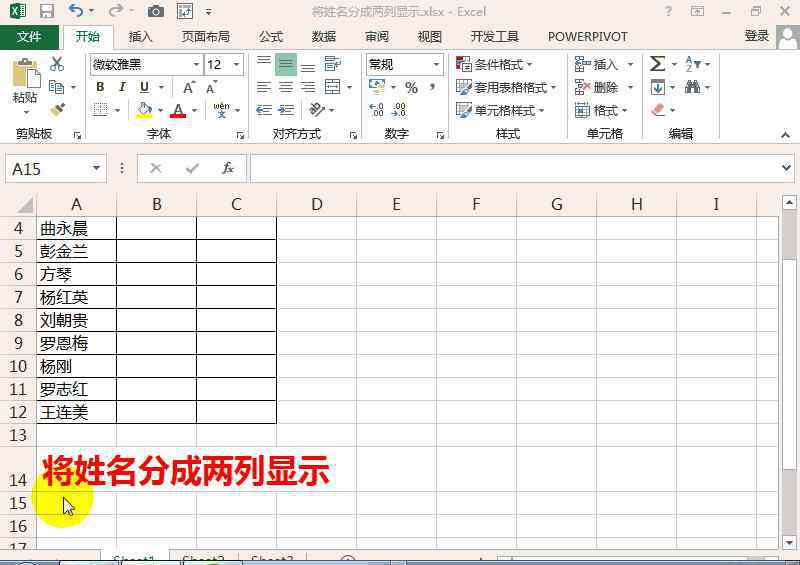800x565 pixels.
Task: Click the Increase Font Size icon
Action: tap(189, 87)
